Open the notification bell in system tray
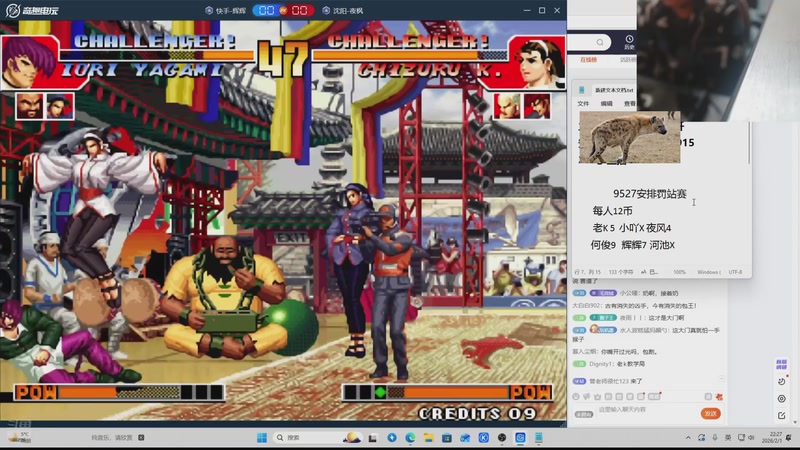Image resolution: width=800 pixels, height=450 pixels. click(789, 438)
